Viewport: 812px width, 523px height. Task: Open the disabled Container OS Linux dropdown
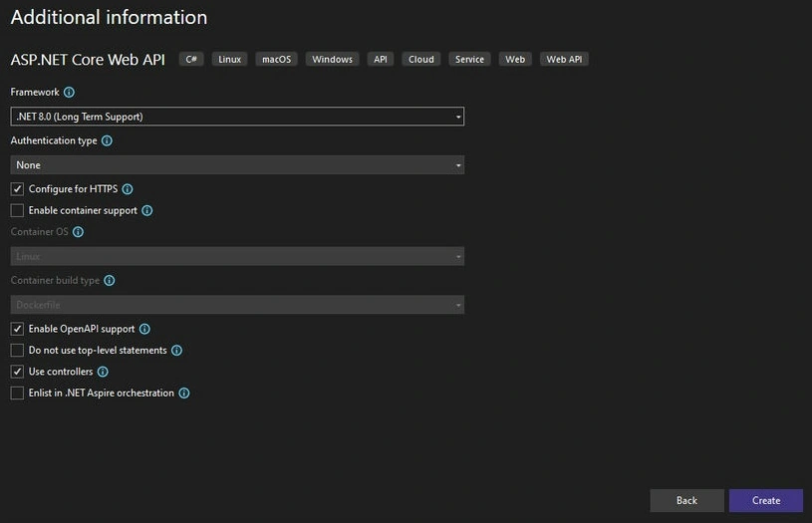(237, 256)
